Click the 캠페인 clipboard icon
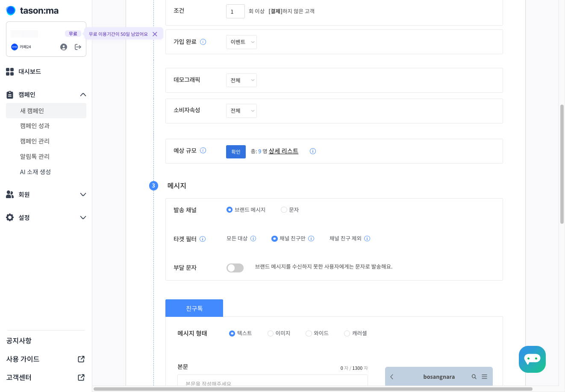565x392 pixels. click(x=10, y=95)
